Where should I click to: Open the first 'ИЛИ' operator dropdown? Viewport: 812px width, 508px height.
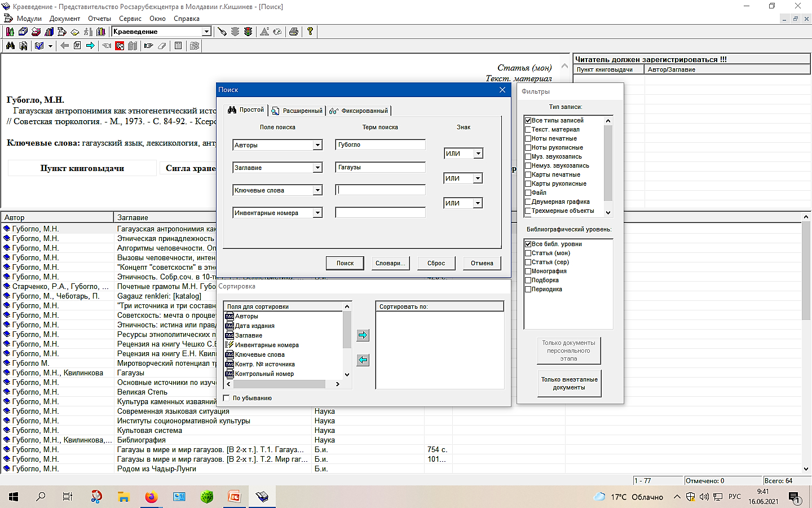478,154
